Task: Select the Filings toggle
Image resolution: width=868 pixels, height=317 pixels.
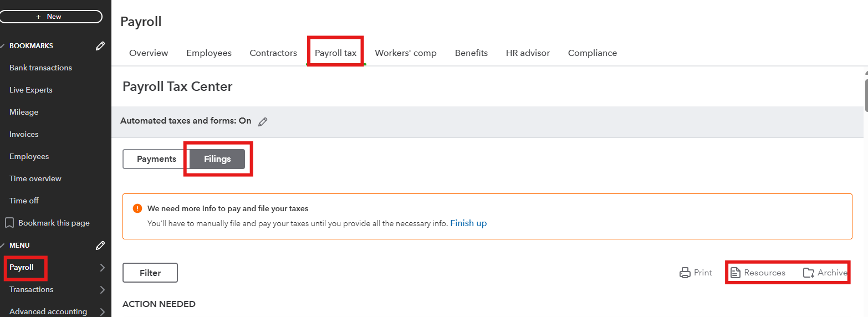Action: [x=217, y=159]
